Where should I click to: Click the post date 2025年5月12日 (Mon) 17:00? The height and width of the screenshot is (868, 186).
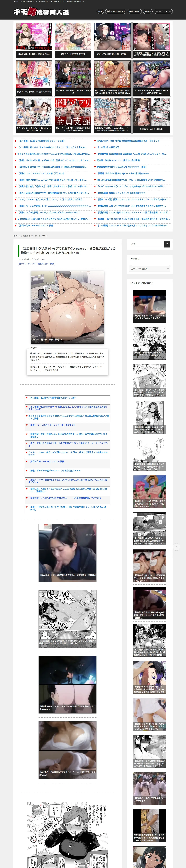[31, 259]
